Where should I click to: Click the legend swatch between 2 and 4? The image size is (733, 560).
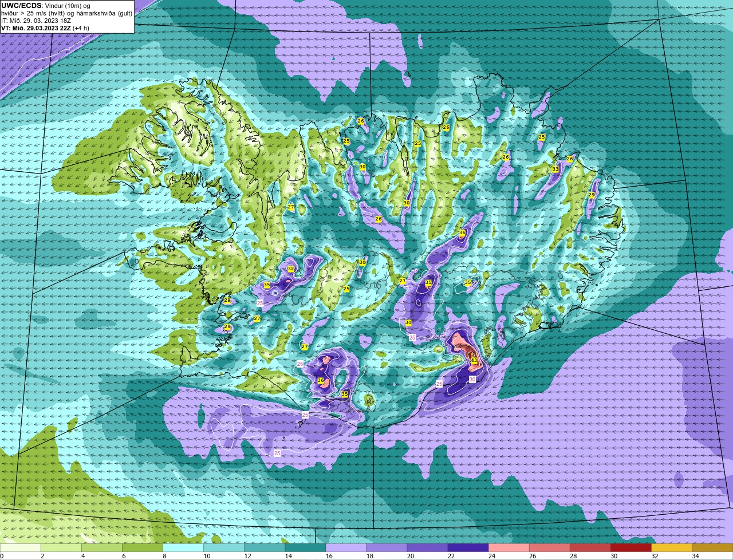pyautogui.click(x=61, y=547)
